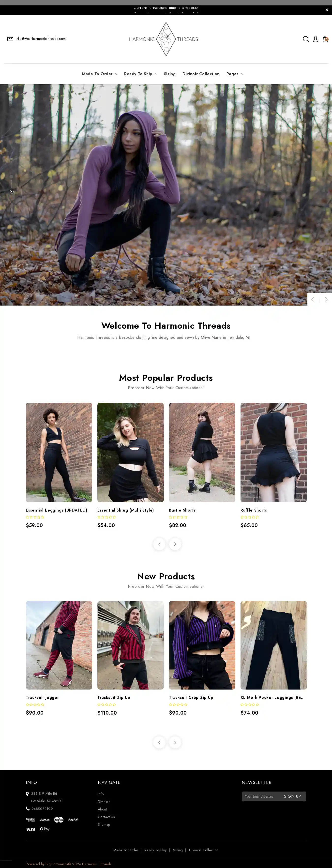Expand the Made To Order menu
Viewport: 332px width, 868px height.
[100, 74]
